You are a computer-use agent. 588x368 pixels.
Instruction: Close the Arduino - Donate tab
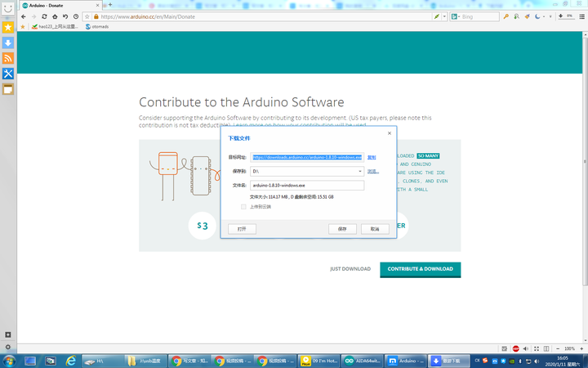click(97, 5)
